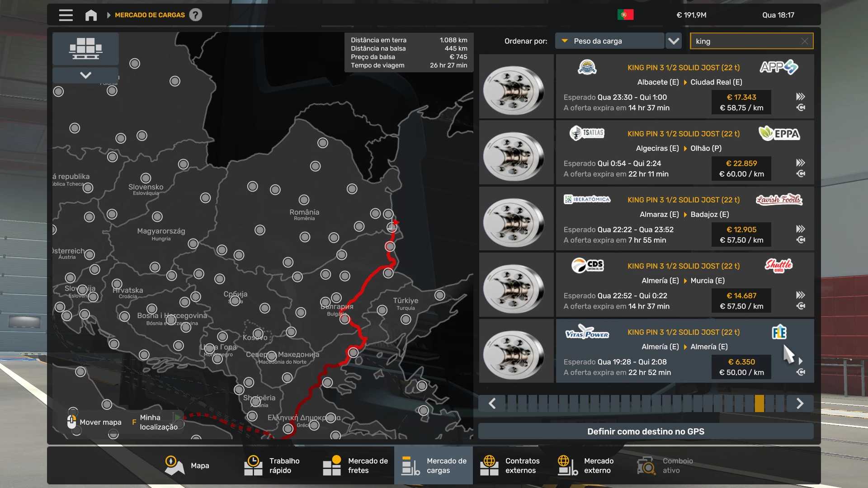
Task: Go to home screen icon
Action: pos(91,15)
